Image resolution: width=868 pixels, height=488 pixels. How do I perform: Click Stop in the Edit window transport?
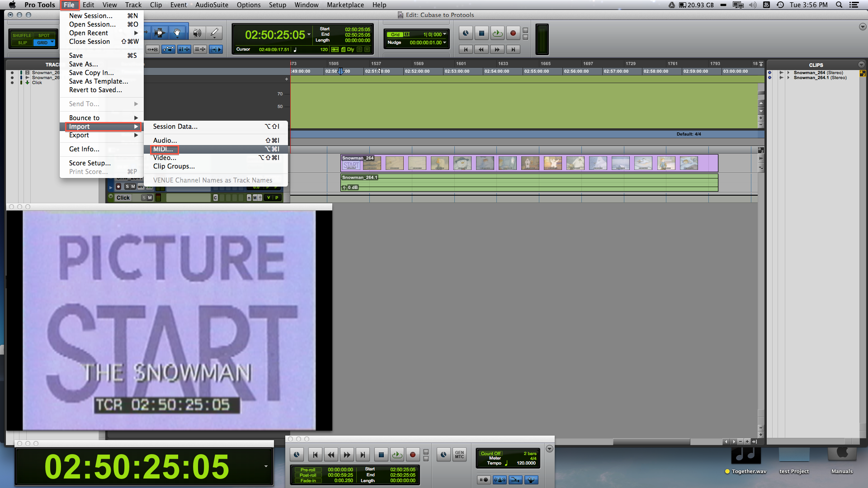(481, 33)
